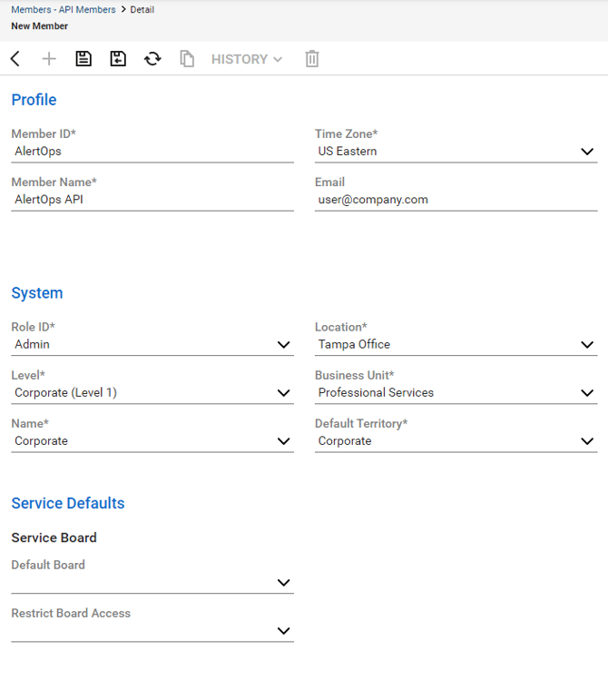Click the refresh icon in toolbar
The width and height of the screenshot is (608, 700).
152,59
